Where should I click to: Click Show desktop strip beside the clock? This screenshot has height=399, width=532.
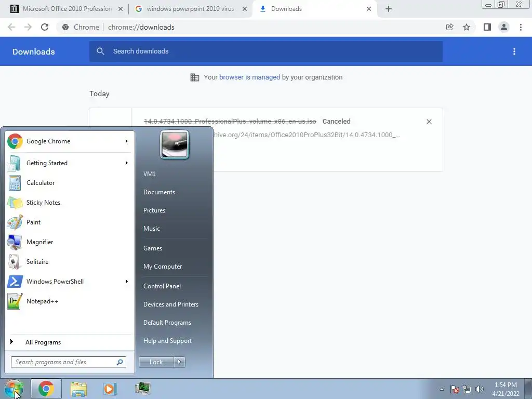point(528,389)
